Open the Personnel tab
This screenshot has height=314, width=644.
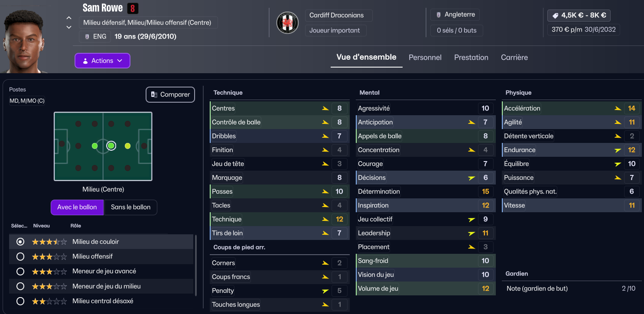click(x=425, y=57)
